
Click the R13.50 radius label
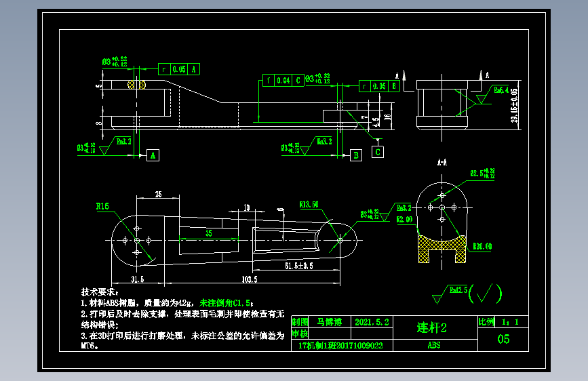pos(309,204)
